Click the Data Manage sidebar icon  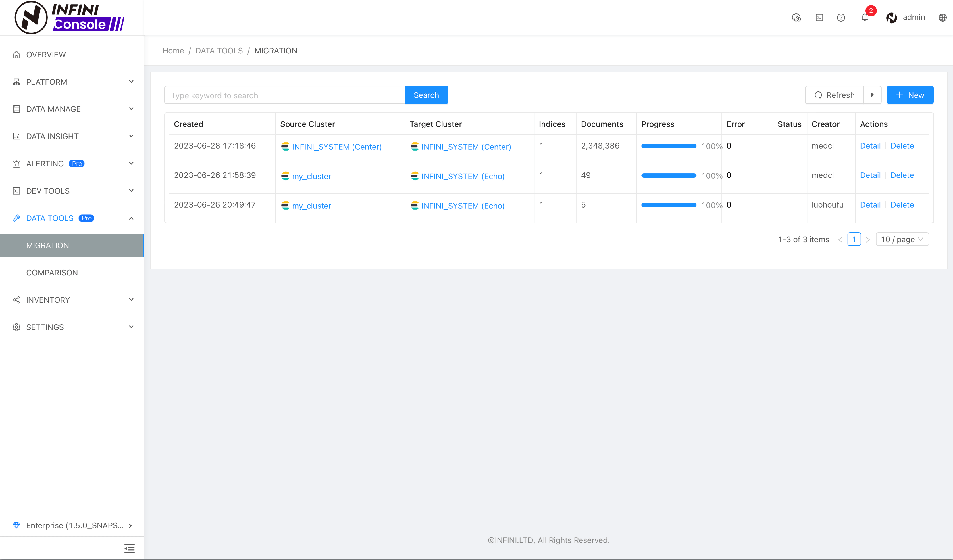pos(16,109)
